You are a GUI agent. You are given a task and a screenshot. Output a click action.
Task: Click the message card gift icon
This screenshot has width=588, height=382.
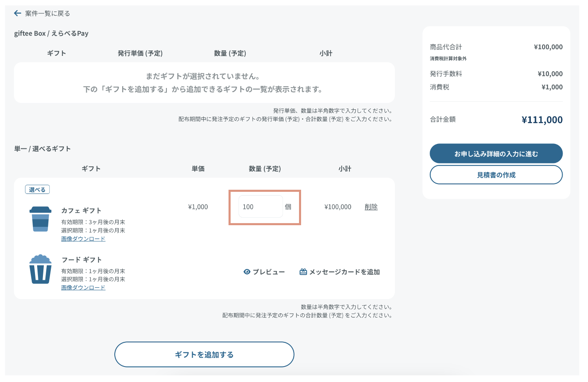click(303, 272)
